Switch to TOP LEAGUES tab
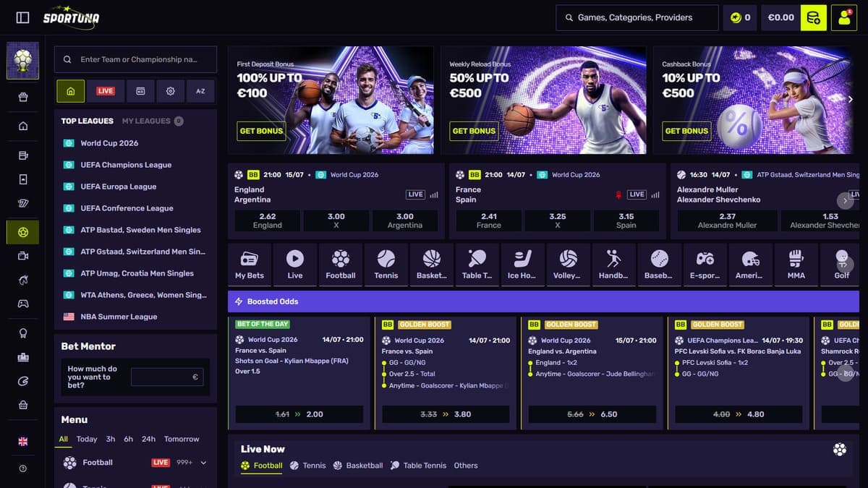868x488 pixels. 87,121
